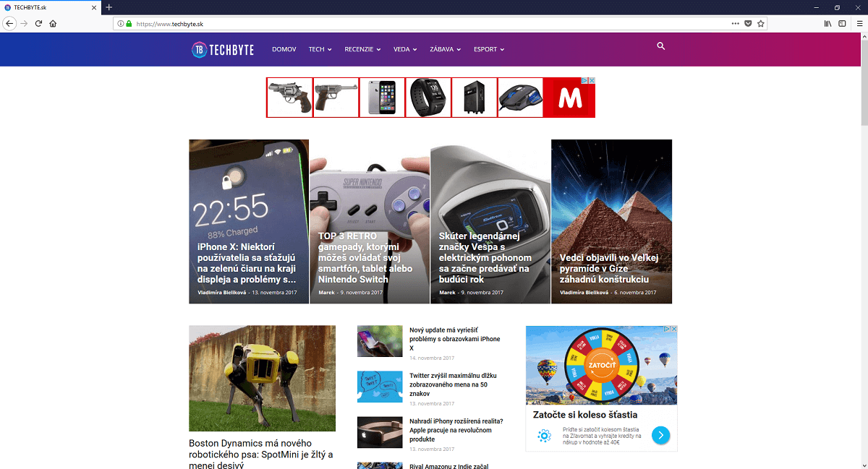Expand the TECH dropdown menu

[x=320, y=49]
